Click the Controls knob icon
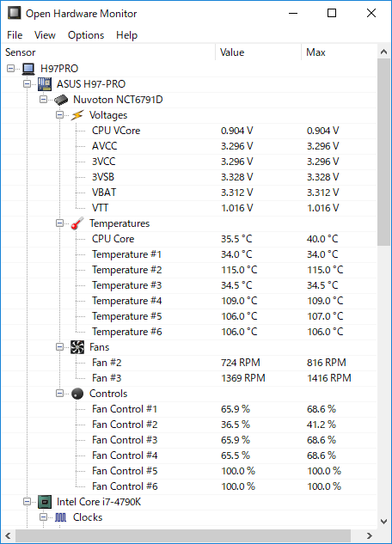This screenshot has width=392, height=544. (x=77, y=394)
